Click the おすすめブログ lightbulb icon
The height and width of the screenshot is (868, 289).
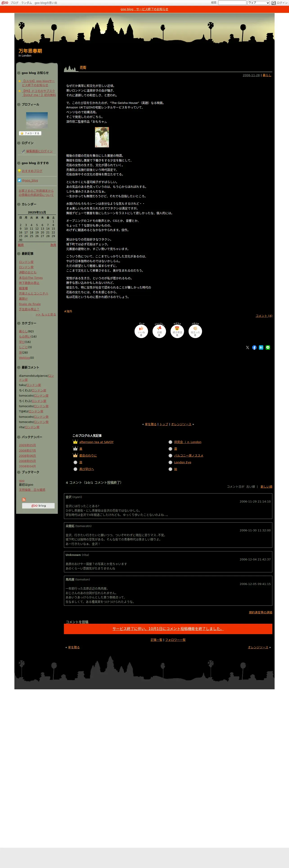20,171
